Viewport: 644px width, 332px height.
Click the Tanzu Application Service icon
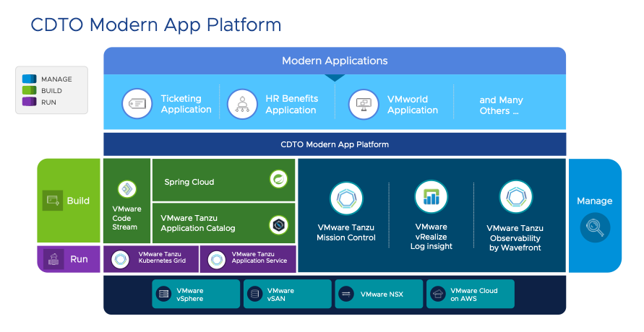click(216, 260)
